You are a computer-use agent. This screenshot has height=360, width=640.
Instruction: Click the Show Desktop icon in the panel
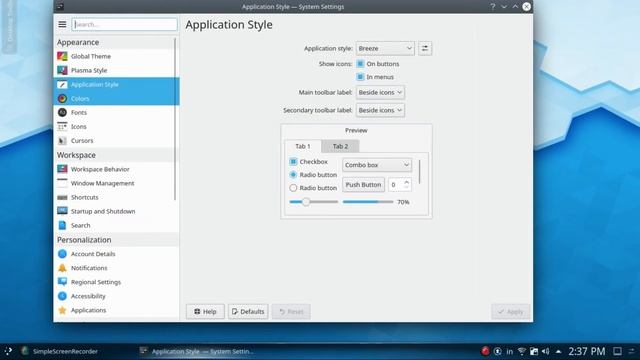click(x=618, y=351)
